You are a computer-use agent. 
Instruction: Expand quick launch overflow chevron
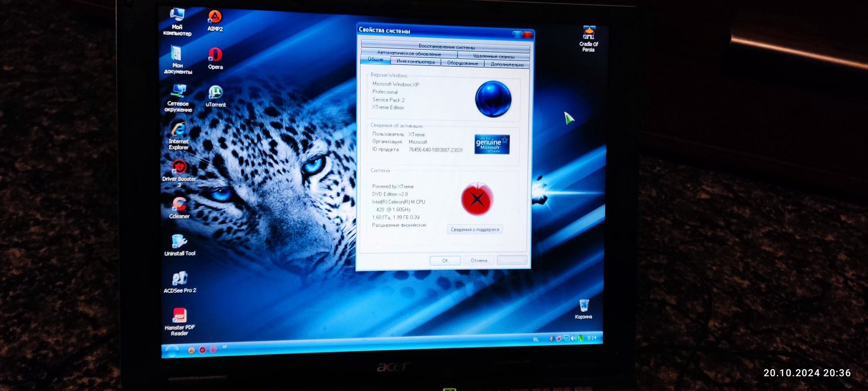tap(224, 347)
